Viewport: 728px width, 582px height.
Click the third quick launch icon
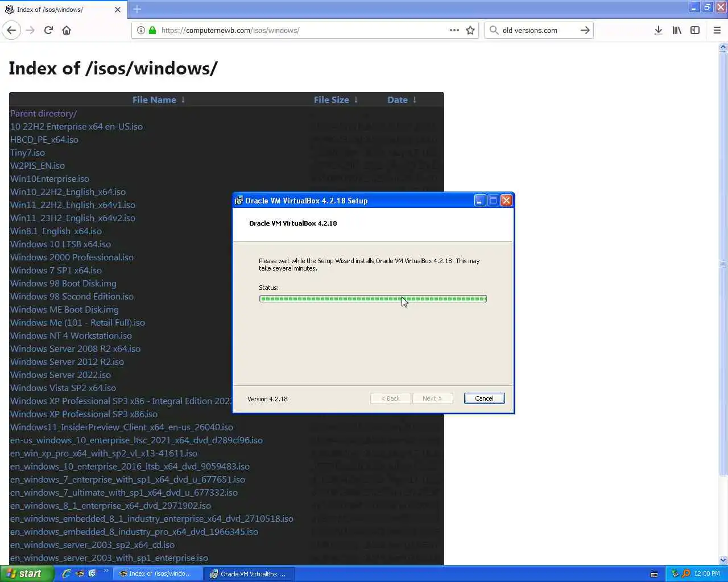(x=92, y=573)
